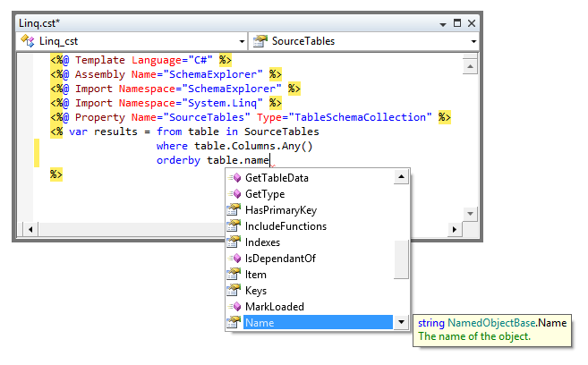Viewport: 588px width, 365px height.
Task: Choose GetTableData from the completion list
Action: point(277,178)
